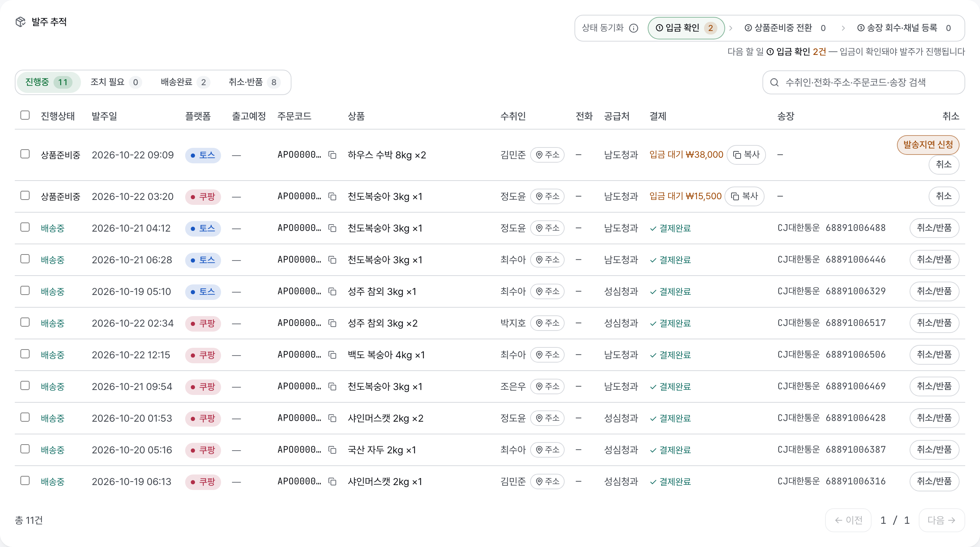Check the 2026-10-22 03:20 row checkbox

coord(25,195)
